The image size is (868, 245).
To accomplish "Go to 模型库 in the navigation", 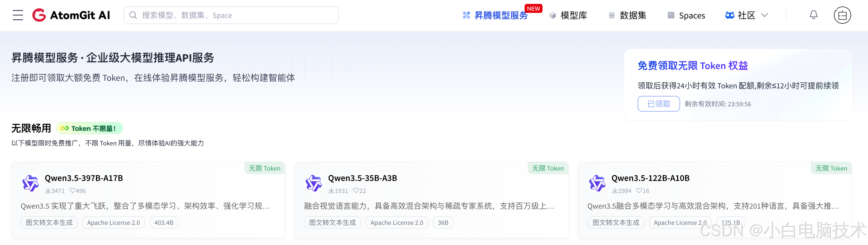I will click(568, 15).
